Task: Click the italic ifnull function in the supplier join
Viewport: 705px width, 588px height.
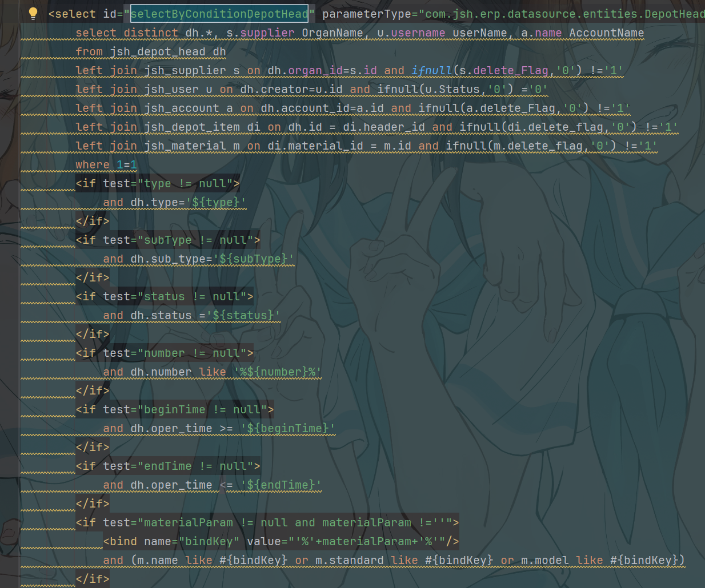Action: 432,70
